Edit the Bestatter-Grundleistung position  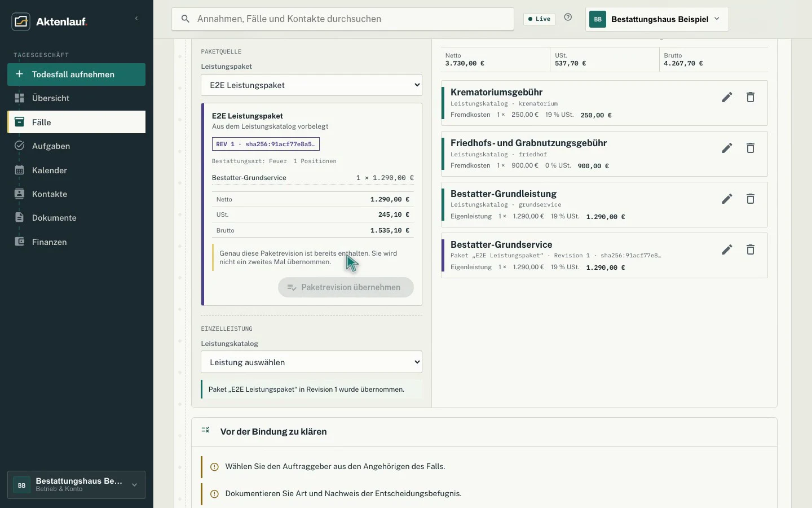coord(727,199)
